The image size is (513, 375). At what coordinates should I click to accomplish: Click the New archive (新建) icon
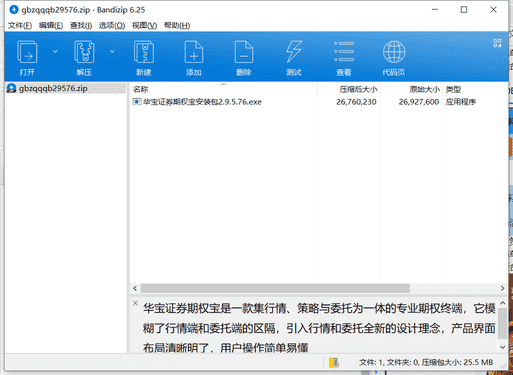click(144, 52)
